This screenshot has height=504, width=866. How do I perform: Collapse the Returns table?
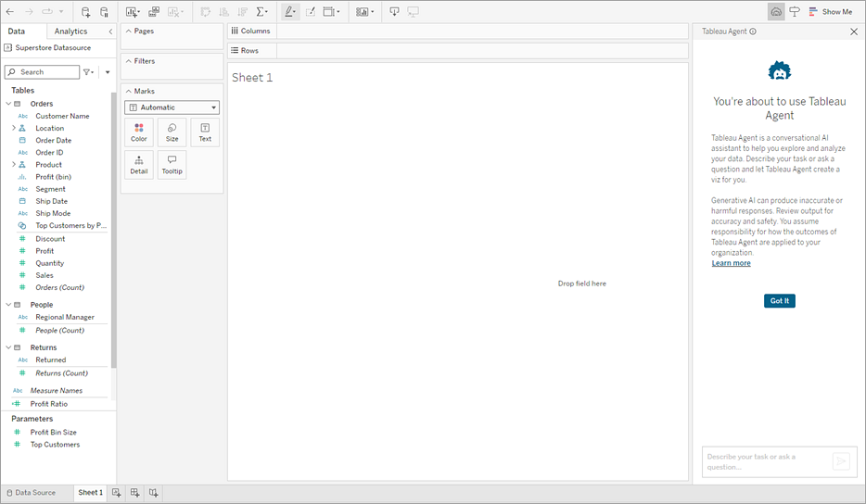pyautogui.click(x=8, y=347)
